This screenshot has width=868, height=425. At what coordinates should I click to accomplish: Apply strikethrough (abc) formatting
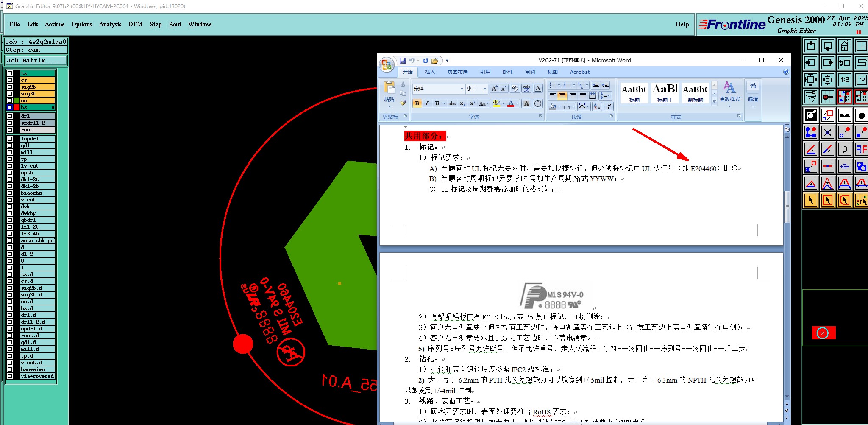coord(452,103)
